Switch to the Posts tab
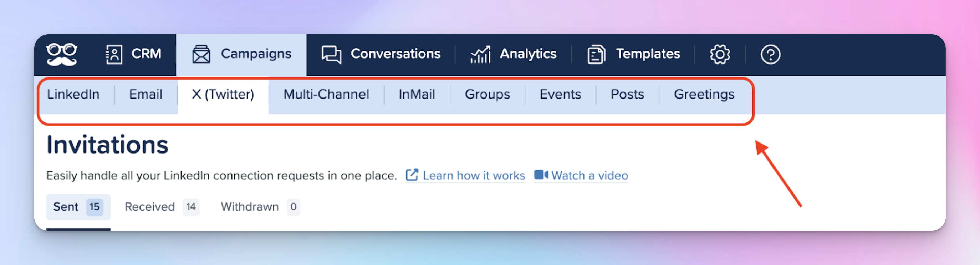The image size is (980, 265). coord(627,94)
